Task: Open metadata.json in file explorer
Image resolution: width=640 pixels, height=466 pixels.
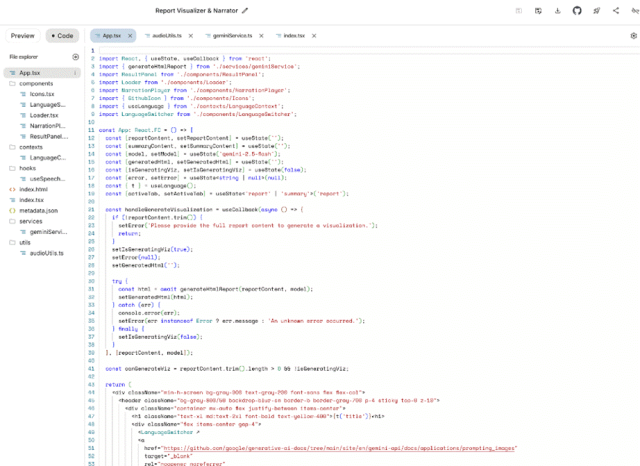Action: tap(38, 210)
